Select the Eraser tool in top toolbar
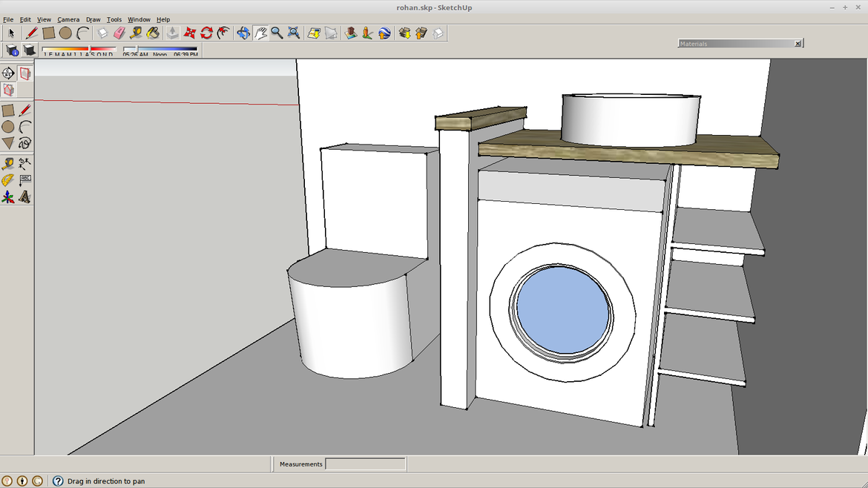This screenshot has width=868, height=488. pos(119,33)
